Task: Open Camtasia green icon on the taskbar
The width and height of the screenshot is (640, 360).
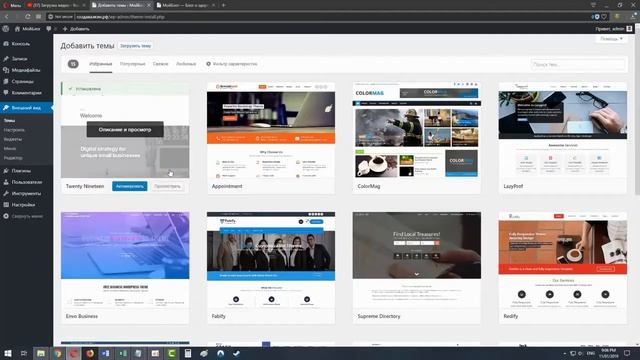Action: tap(171, 353)
